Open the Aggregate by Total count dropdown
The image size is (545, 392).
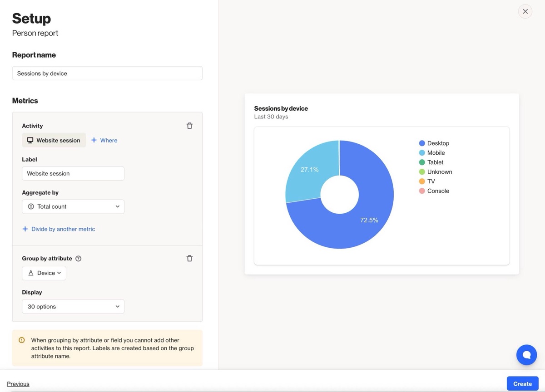73,206
